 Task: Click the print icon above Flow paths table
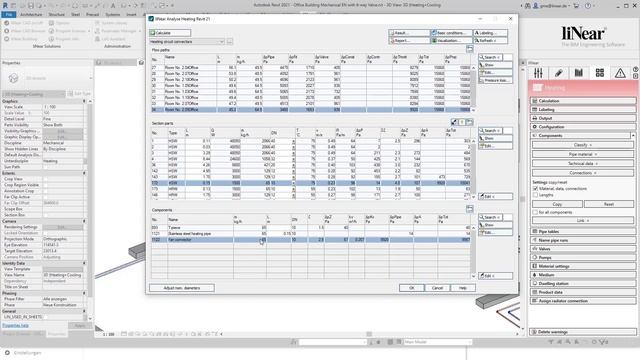pos(470,49)
